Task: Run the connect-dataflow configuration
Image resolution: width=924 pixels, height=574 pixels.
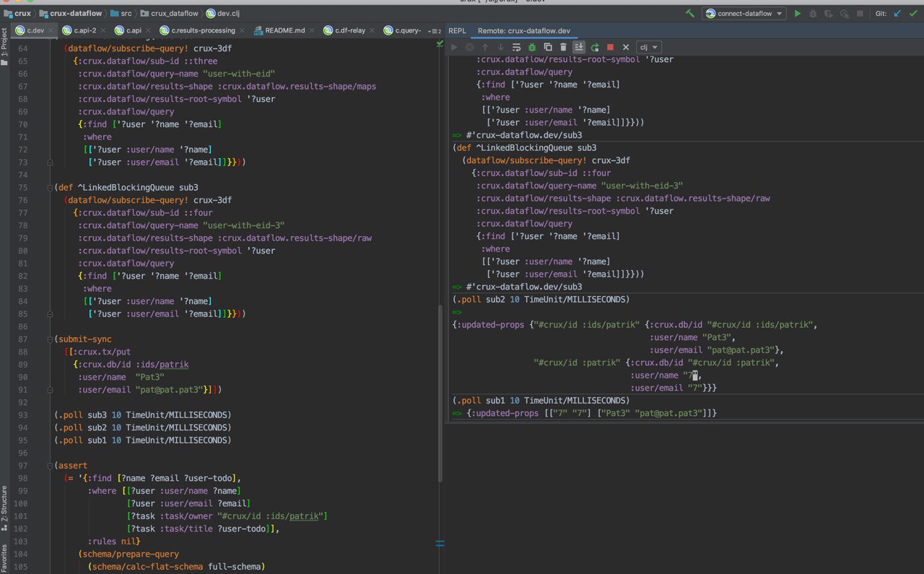Action: 798,13
